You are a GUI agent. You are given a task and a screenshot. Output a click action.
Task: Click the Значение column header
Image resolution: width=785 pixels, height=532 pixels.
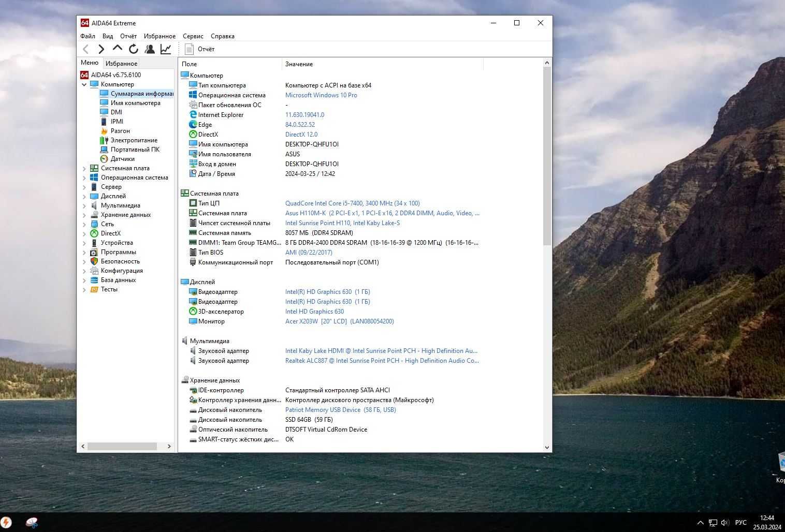pyautogui.click(x=383, y=64)
